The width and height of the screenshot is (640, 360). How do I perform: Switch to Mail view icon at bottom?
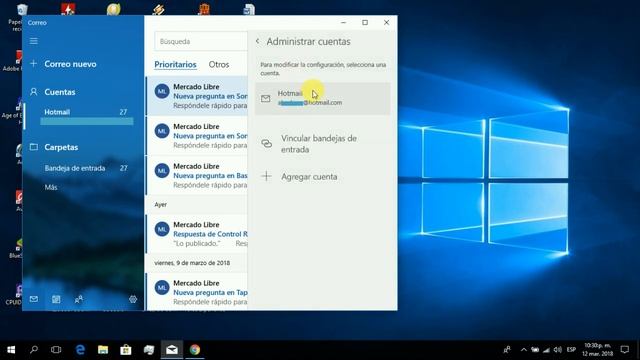tap(34, 299)
